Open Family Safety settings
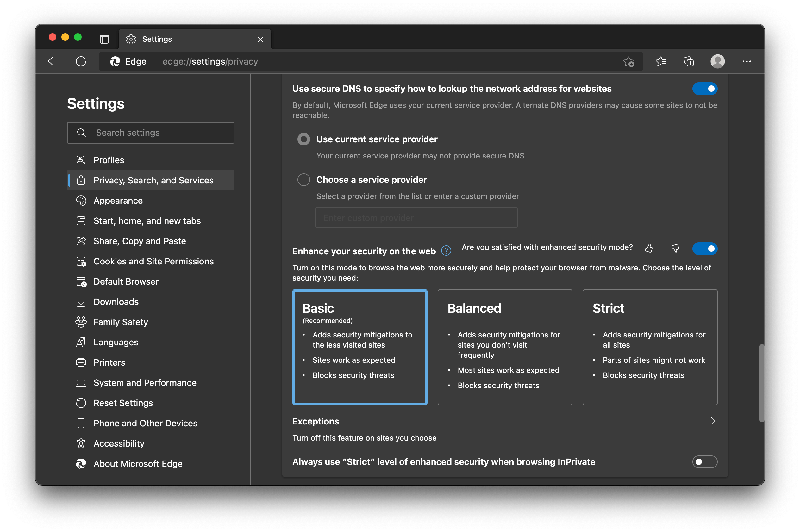800x532 pixels. [120, 321]
